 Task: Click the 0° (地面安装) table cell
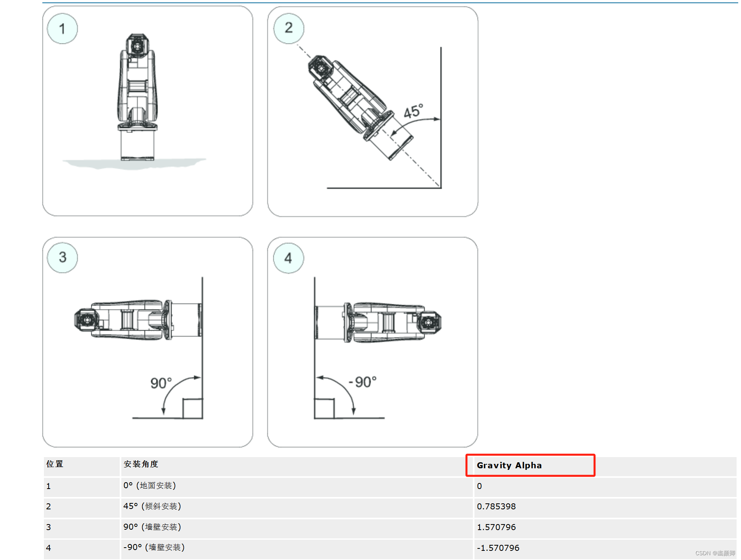pyautogui.click(x=296, y=486)
